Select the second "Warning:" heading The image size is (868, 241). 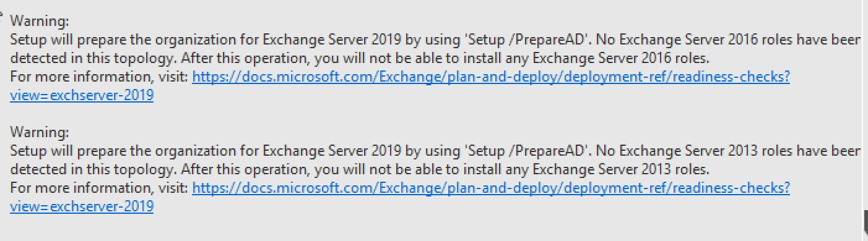[x=39, y=132]
